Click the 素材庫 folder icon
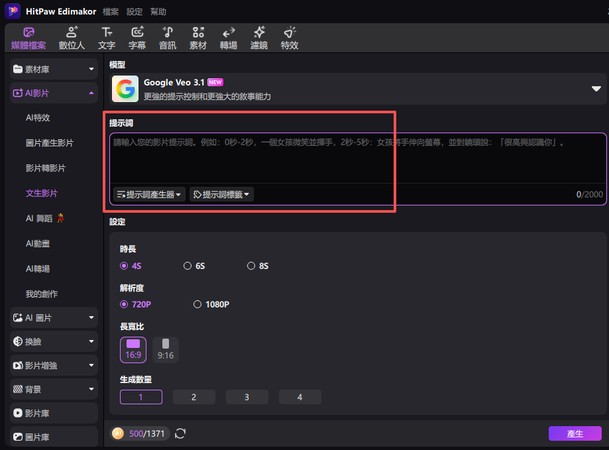The height and width of the screenshot is (450, 609). [x=17, y=69]
